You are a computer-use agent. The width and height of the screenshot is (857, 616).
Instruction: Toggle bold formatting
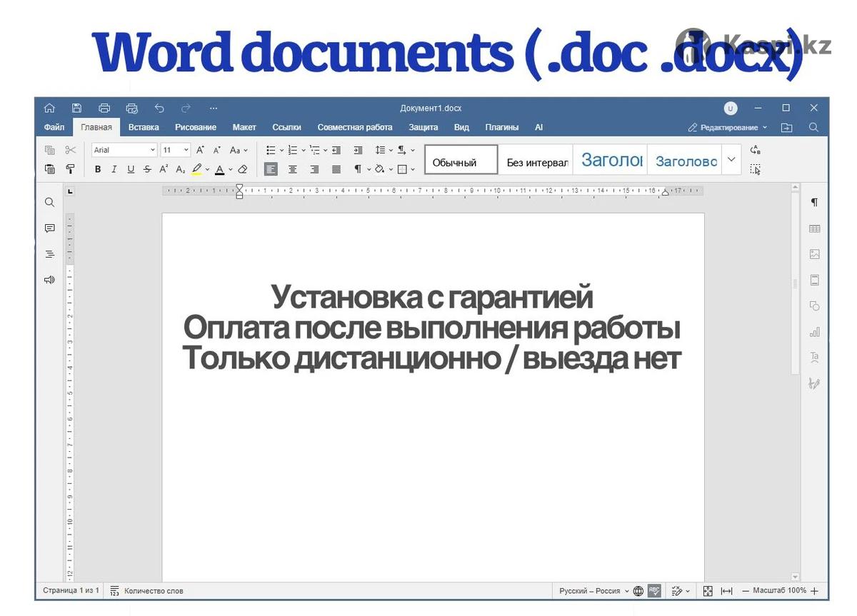pos(98,169)
